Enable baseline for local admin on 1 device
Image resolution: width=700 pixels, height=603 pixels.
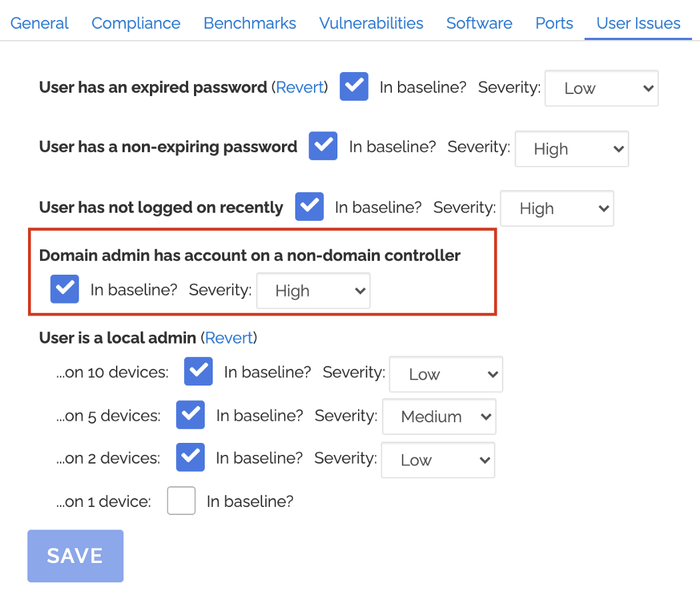pos(181,501)
